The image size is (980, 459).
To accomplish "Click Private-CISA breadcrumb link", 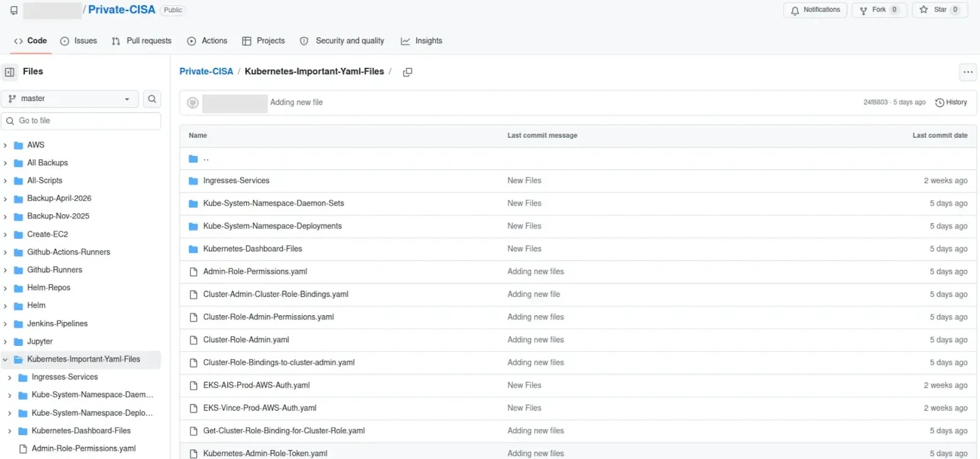I will [206, 72].
